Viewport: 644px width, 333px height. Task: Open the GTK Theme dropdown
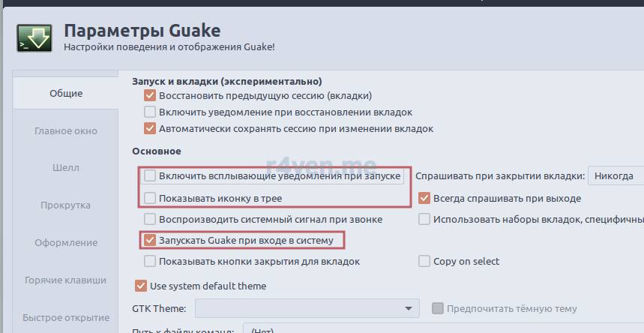pos(307,308)
